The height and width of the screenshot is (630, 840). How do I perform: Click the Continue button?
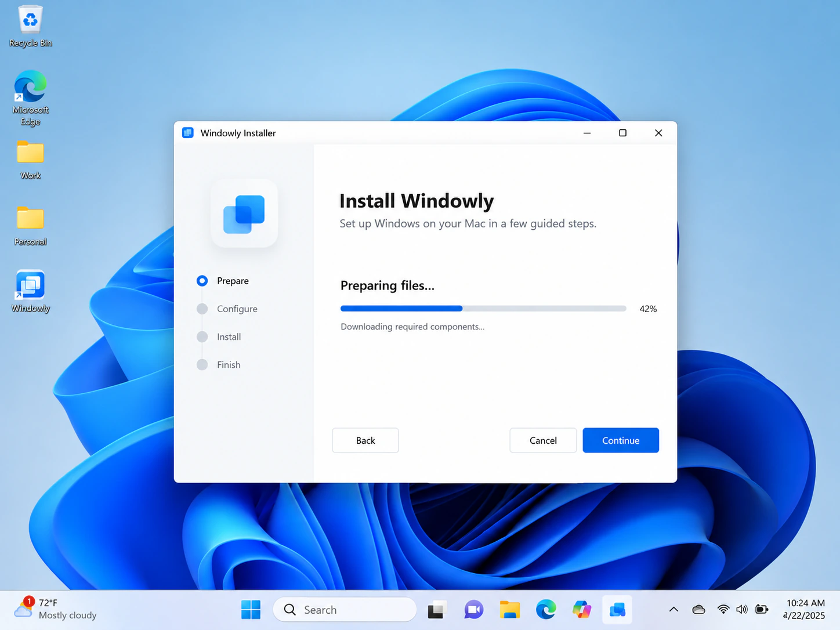pos(621,440)
